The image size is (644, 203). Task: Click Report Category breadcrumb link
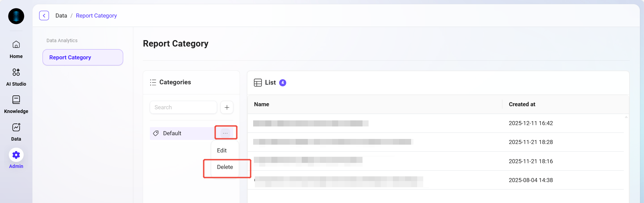[x=96, y=16]
